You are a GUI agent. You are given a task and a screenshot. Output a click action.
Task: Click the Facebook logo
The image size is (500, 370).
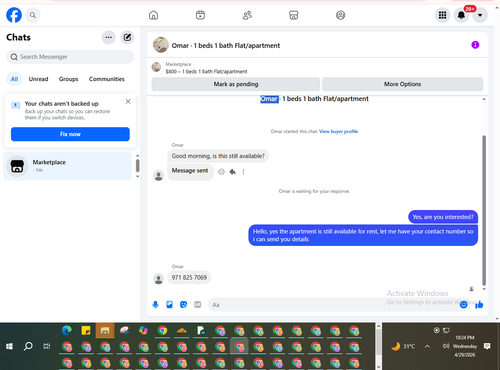14,15
